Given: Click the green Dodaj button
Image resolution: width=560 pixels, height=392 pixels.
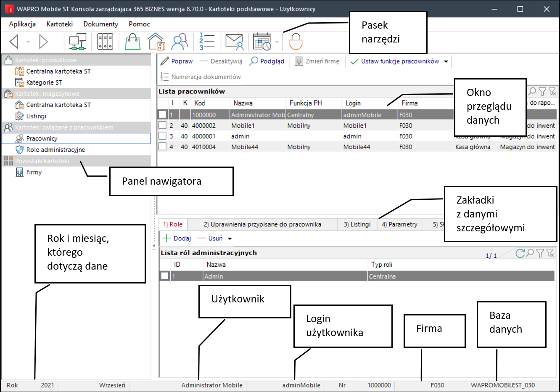Looking at the screenshot, I should 177,238.
